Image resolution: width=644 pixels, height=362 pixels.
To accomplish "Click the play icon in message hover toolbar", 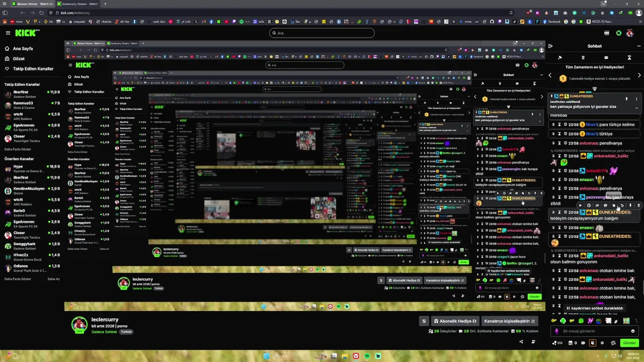I will (580, 205).
